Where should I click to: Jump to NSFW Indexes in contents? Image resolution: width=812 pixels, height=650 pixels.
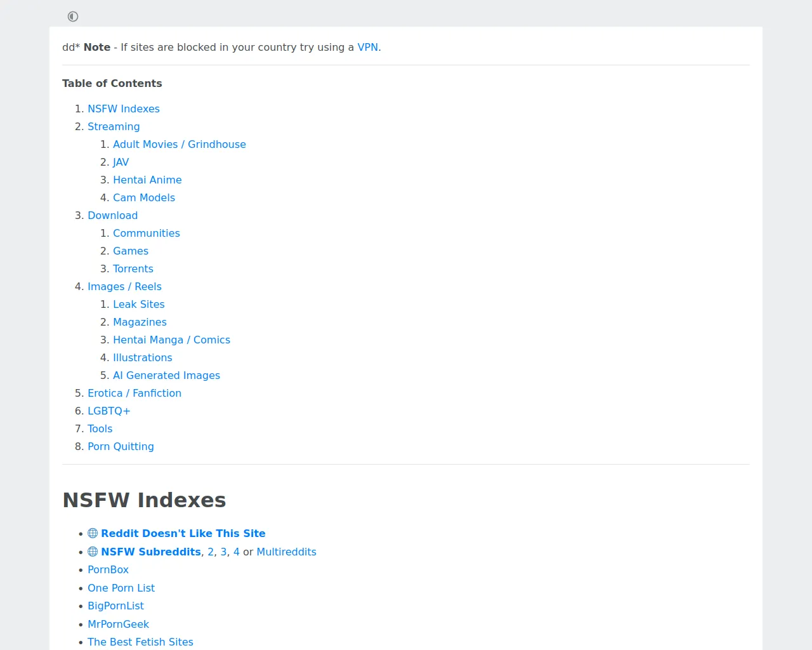click(x=123, y=109)
